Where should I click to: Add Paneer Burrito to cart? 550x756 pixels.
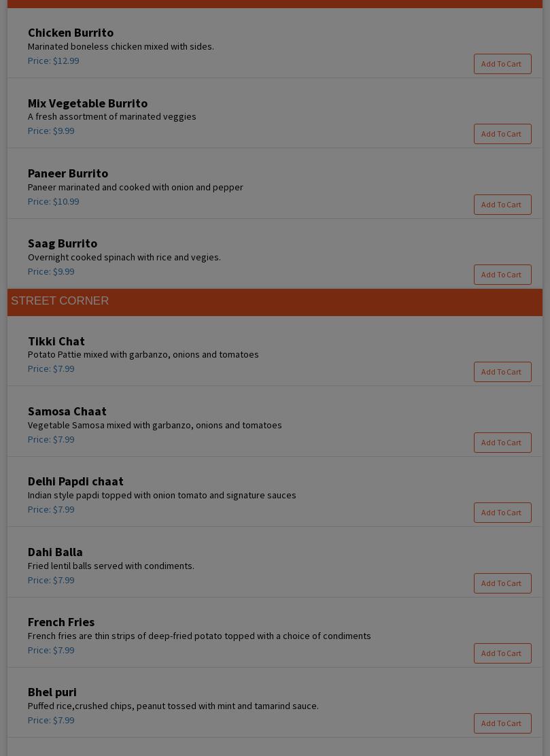tap(502, 205)
